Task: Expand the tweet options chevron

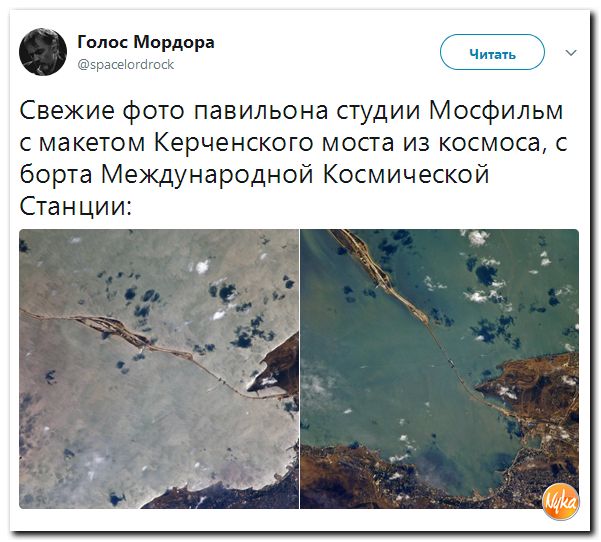Action: pos(571,53)
